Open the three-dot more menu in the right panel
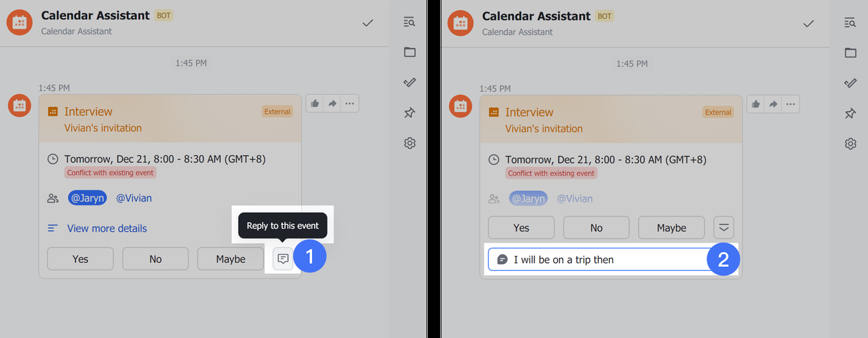Screen dimensions: 868x338 click(790, 104)
